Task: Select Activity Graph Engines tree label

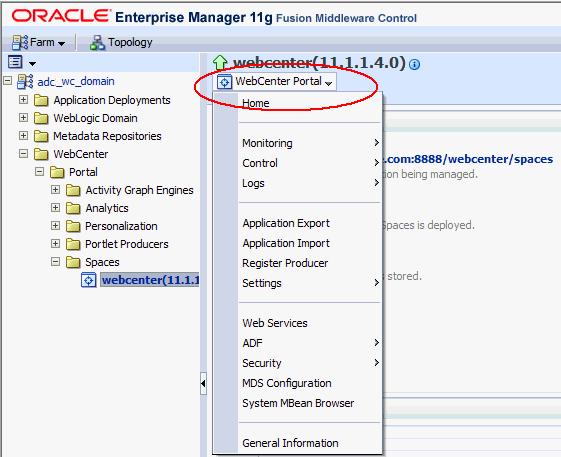Action: click(x=139, y=190)
